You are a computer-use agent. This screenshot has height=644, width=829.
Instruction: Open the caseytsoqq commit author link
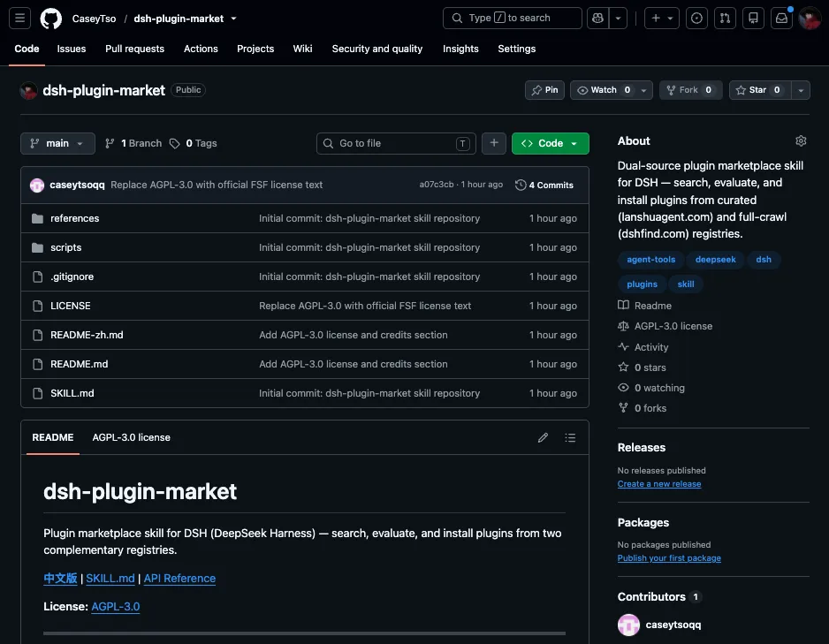tap(77, 185)
